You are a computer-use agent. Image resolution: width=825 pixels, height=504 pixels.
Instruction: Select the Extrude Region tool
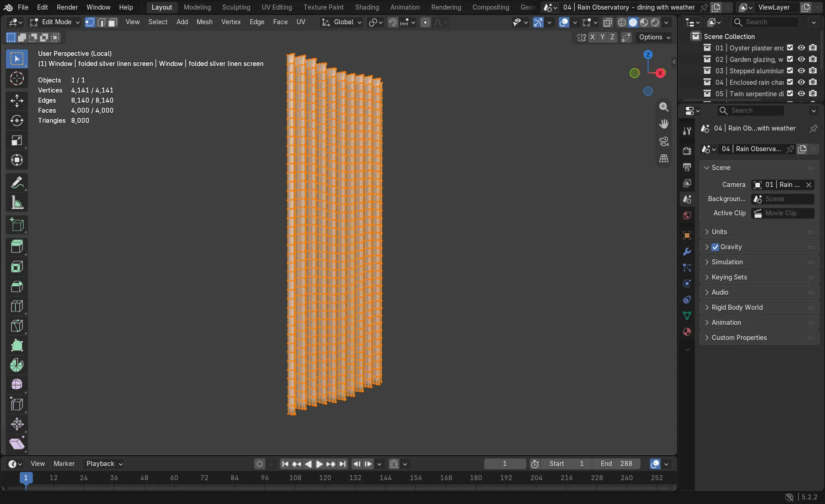click(x=17, y=247)
